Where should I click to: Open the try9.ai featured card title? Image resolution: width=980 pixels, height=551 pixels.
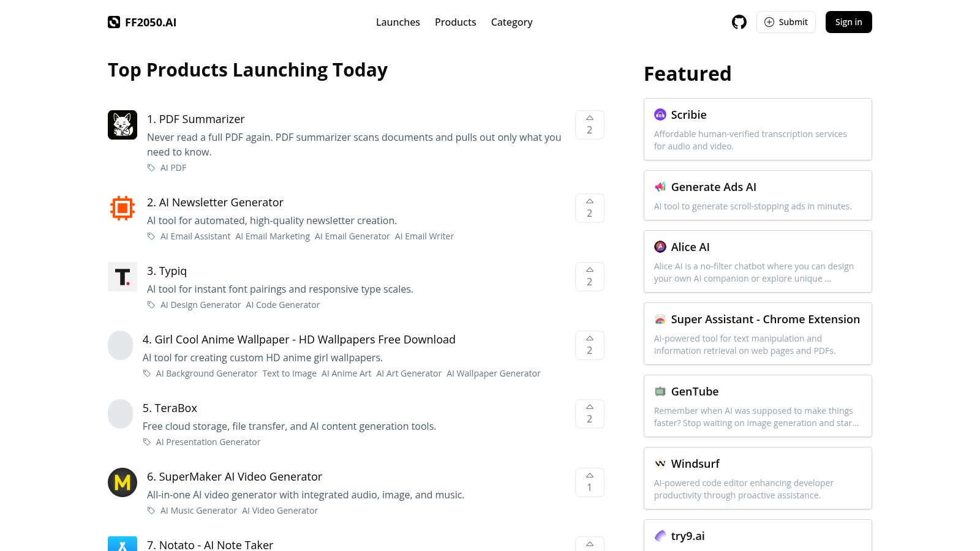(x=688, y=536)
